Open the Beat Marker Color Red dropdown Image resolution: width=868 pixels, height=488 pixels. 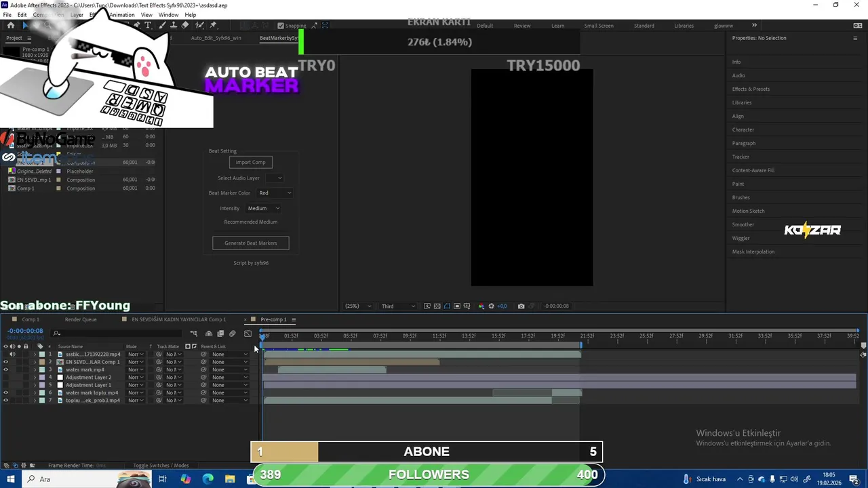coord(275,193)
